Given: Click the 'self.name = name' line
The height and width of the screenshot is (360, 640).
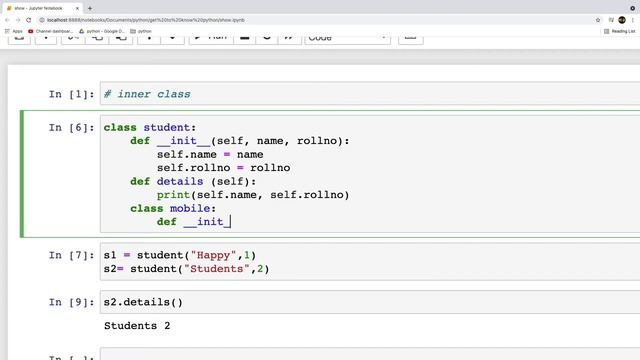Looking at the screenshot, I should [x=210, y=154].
